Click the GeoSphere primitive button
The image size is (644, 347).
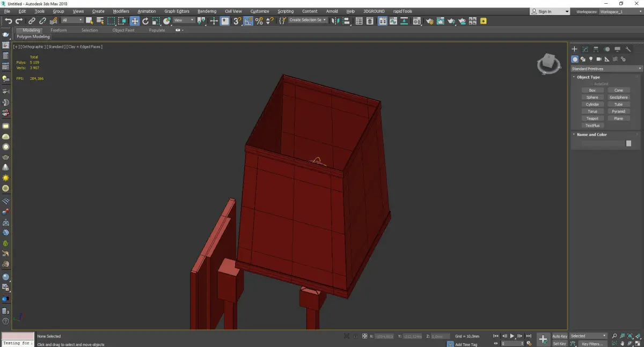pos(619,97)
